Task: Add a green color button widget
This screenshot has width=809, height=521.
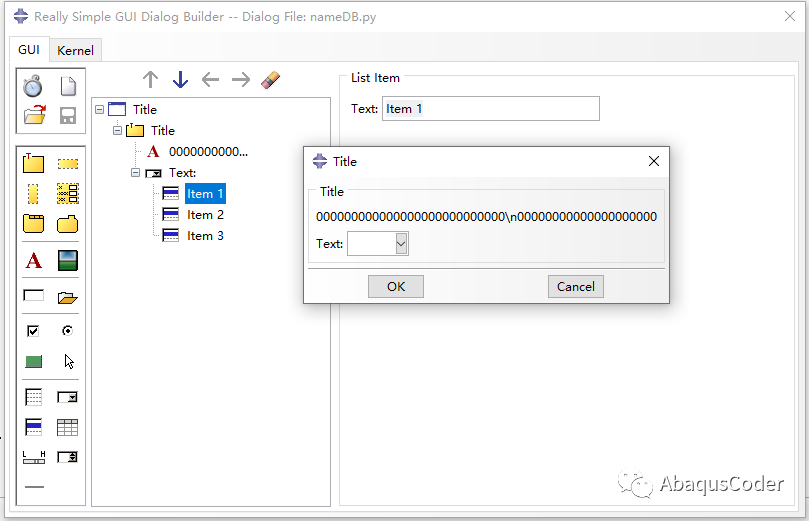Action: (34, 361)
